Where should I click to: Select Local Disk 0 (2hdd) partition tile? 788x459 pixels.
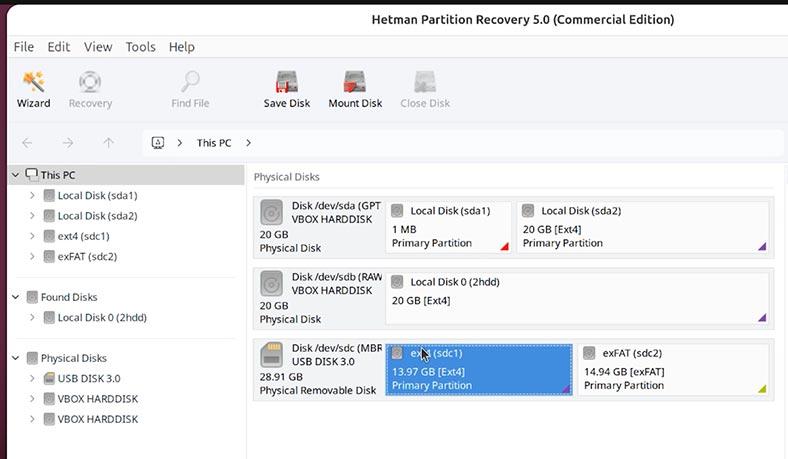[x=577, y=298]
